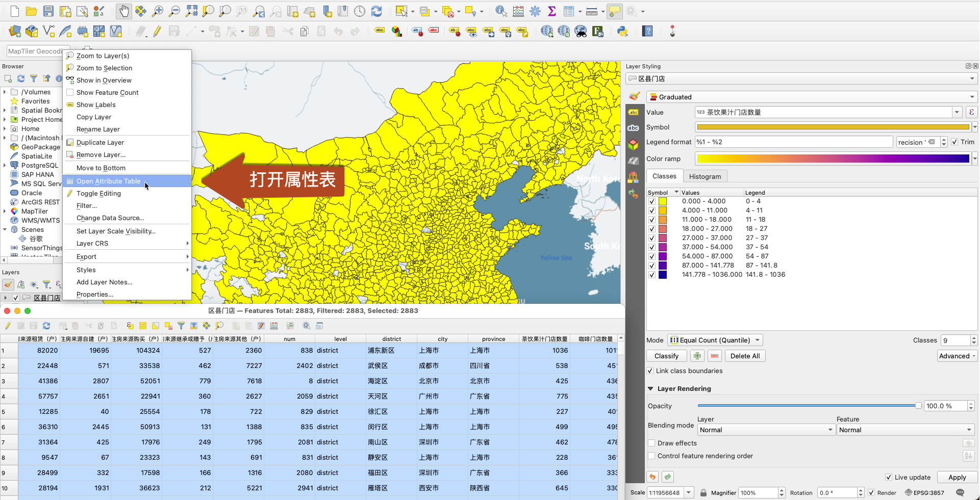The height and width of the screenshot is (500, 980).
Task: Create a new project with the blank page icon
Action: pyautogui.click(x=15, y=11)
